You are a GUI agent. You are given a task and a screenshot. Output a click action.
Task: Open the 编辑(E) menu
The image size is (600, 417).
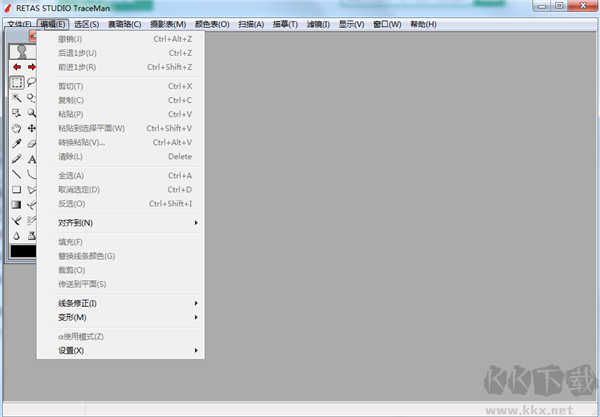53,24
